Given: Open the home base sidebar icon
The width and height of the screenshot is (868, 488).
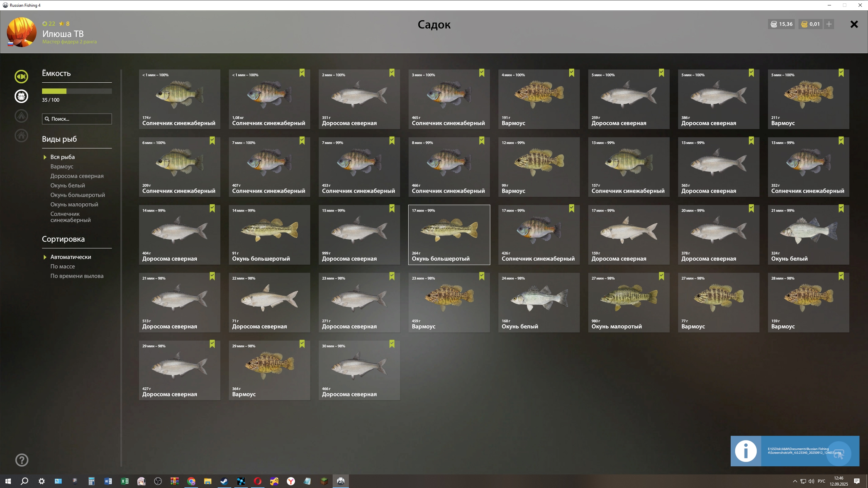Looking at the screenshot, I should [21, 136].
